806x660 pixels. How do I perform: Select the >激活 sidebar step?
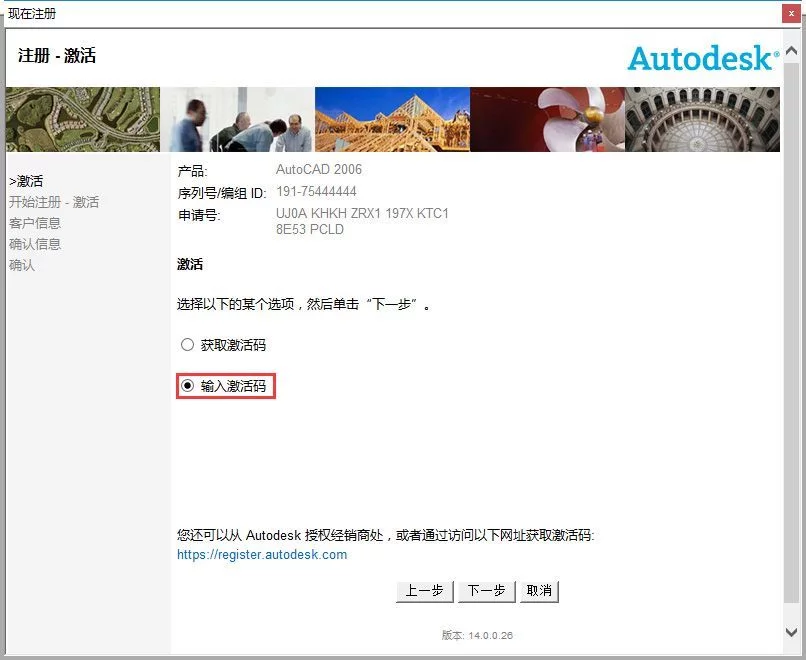(26, 181)
